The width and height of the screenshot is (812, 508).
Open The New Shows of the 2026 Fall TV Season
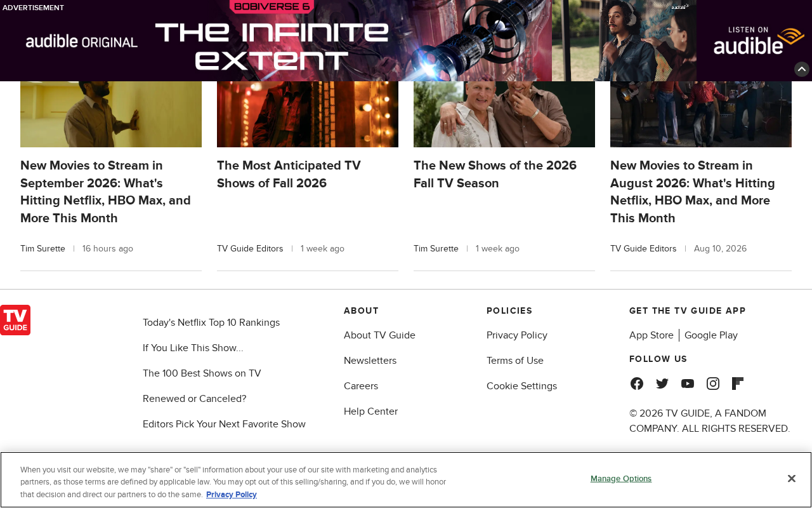point(495,175)
